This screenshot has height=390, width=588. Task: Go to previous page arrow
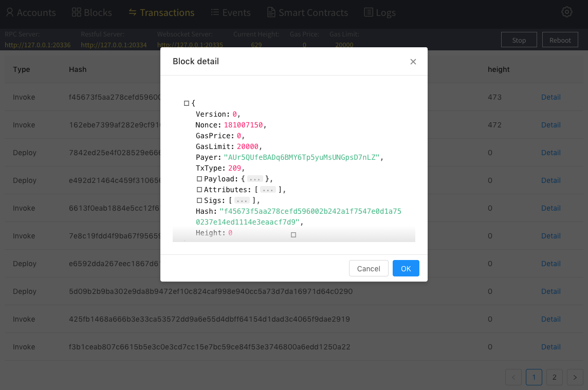tap(513, 377)
